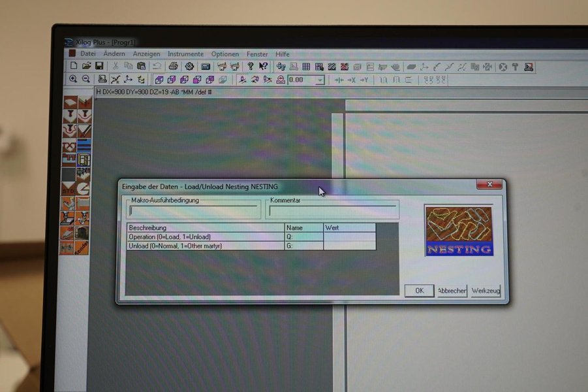
Task: Click the Zoom in magnifier icon
Action: pos(72,79)
